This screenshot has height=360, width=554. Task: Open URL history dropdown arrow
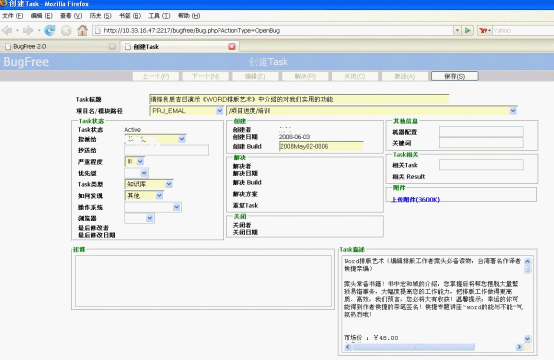[x=457, y=30]
